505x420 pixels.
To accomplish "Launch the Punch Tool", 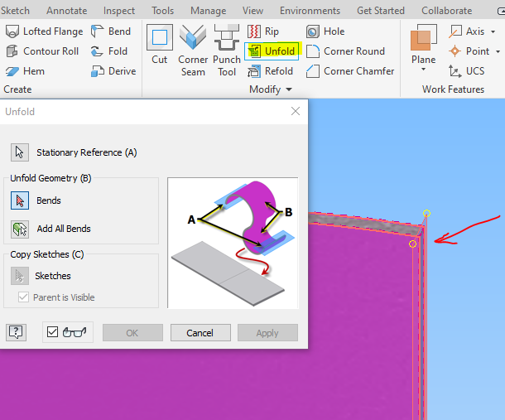I will point(227,51).
